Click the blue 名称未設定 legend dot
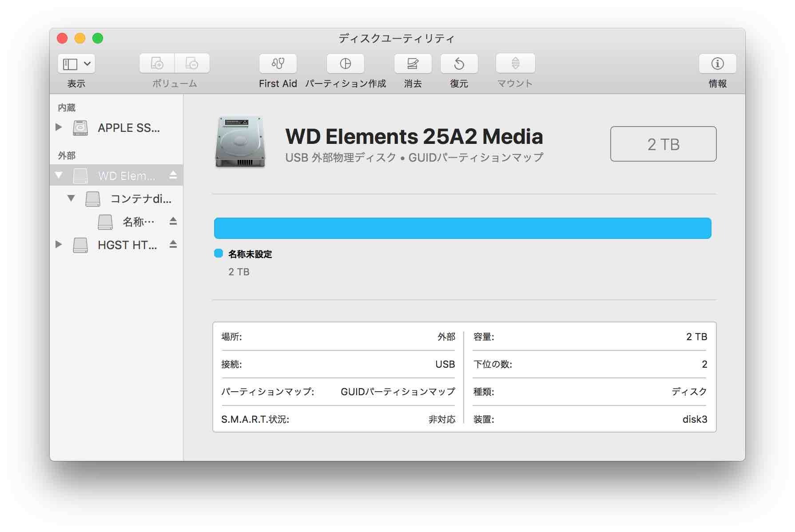795x532 pixels. tap(219, 254)
